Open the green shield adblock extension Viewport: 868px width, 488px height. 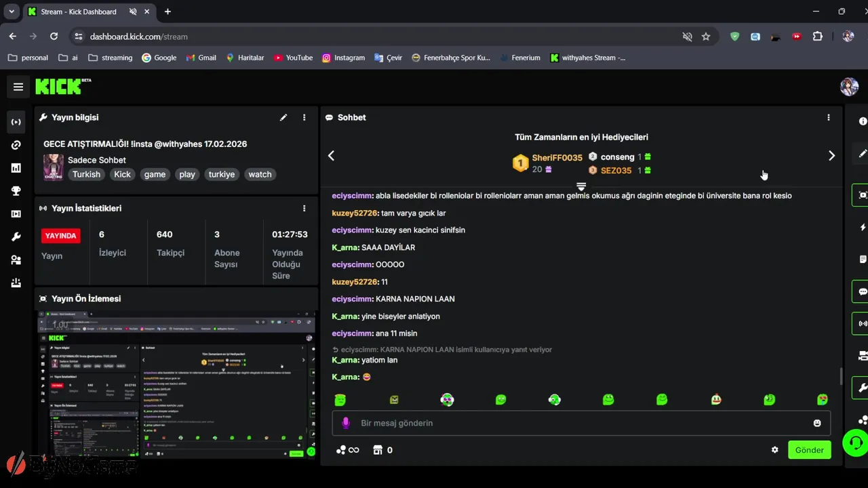pos(734,37)
